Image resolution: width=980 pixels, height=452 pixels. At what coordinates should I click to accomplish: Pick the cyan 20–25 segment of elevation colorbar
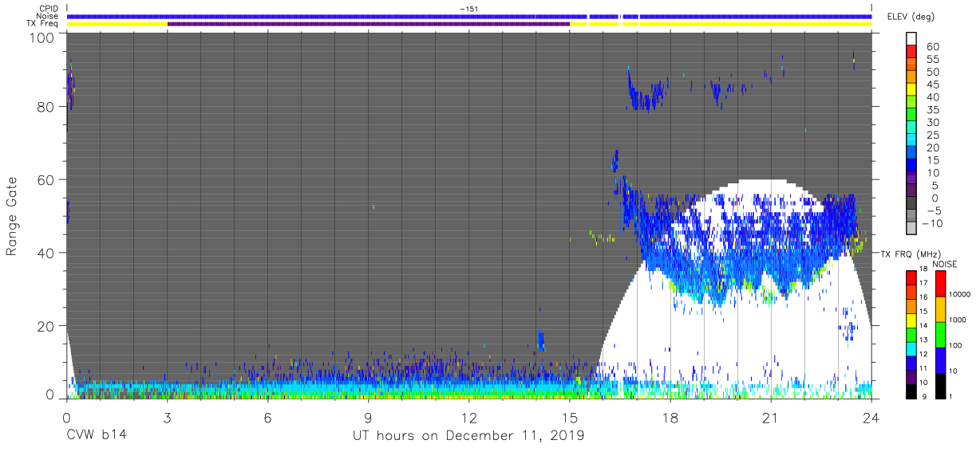912,138
